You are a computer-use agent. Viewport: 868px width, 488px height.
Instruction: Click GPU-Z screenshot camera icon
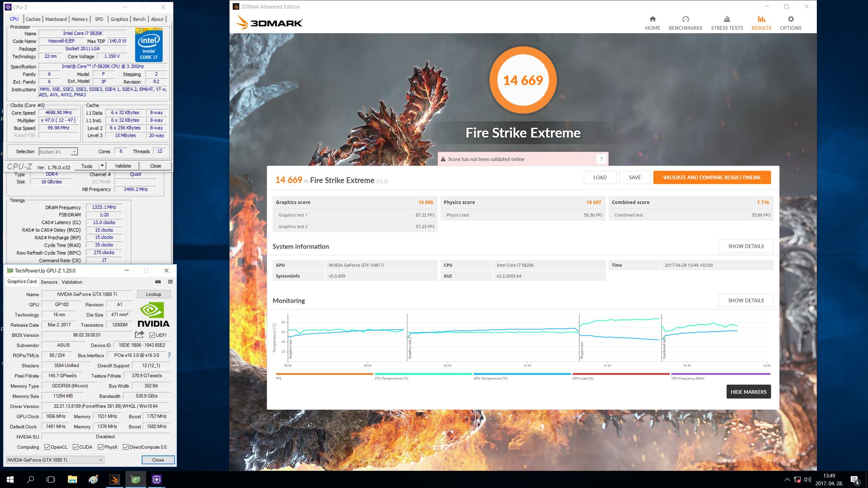pos(158,281)
